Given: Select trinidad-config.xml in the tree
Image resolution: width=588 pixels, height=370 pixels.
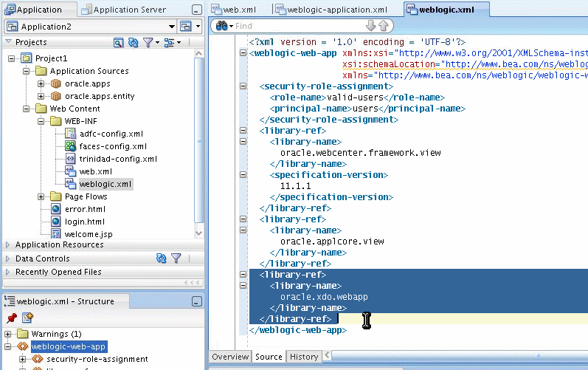Looking at the screenshot, I should [118, 159].
